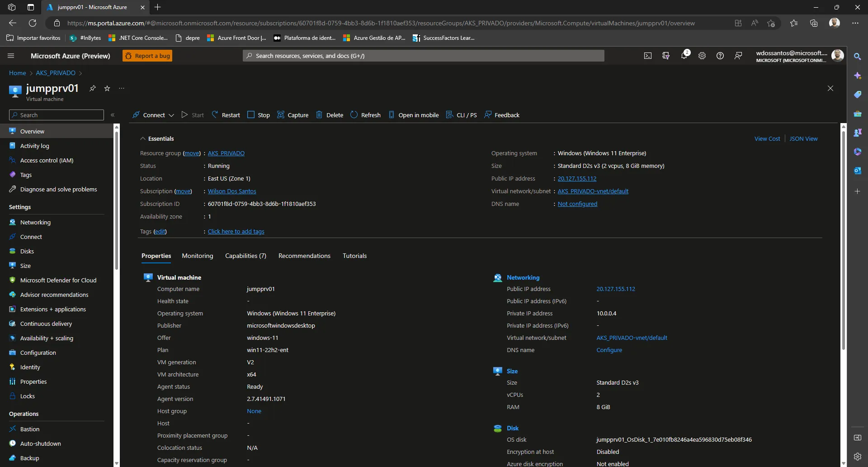Restart the virtual machine

[x=226, y=115]
